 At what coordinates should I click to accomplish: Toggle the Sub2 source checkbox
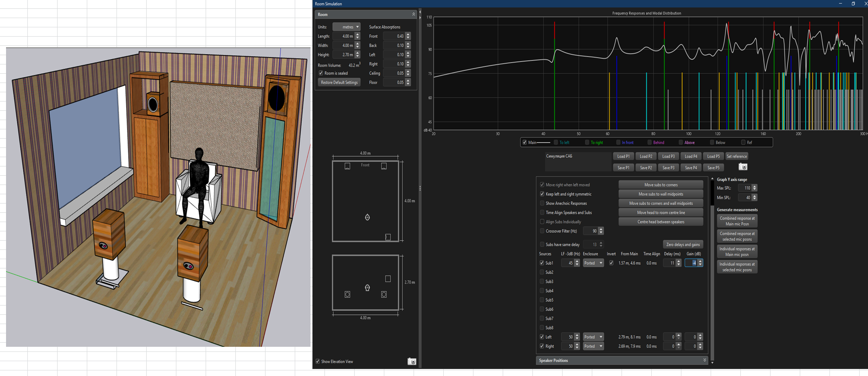pyautogui.click(x=542, y=272)
